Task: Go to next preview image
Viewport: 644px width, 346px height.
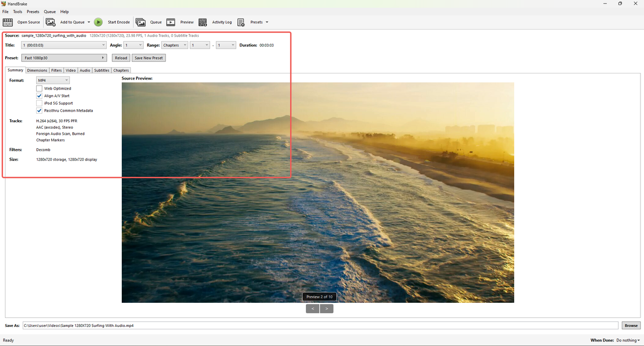Action: (x=327, y=308)
